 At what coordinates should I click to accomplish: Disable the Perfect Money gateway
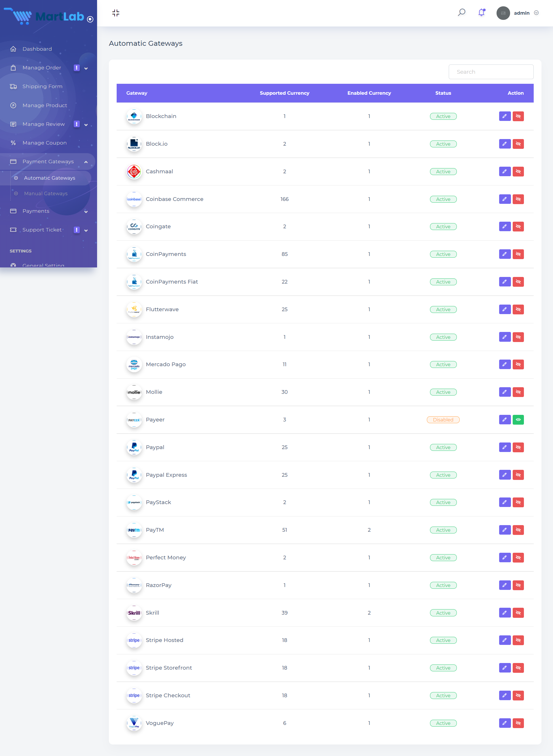coord(518,558)
